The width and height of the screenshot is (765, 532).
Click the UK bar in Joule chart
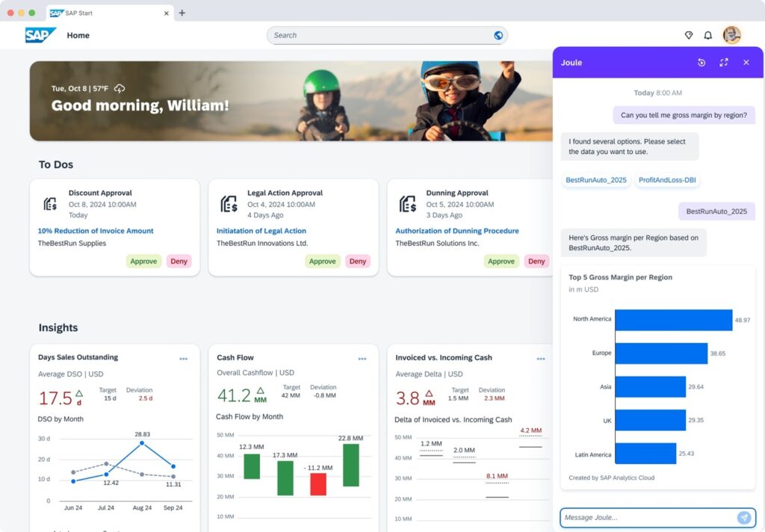pos(651,420)
